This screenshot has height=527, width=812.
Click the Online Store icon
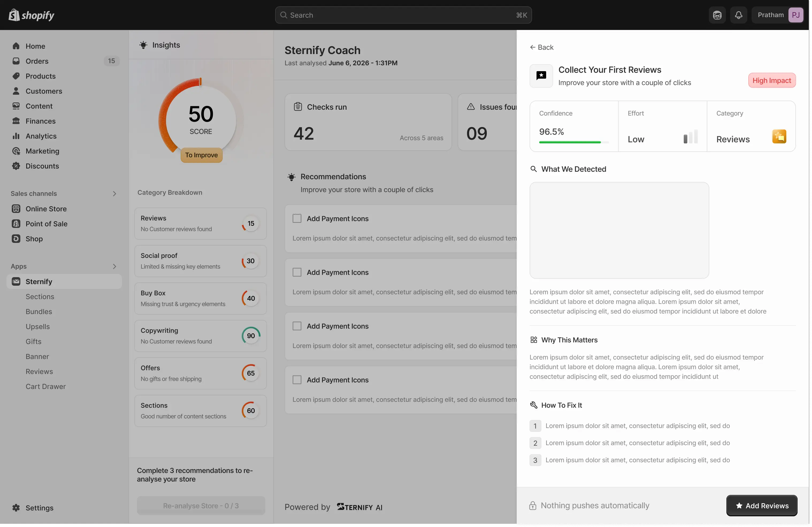click(16, 209)
